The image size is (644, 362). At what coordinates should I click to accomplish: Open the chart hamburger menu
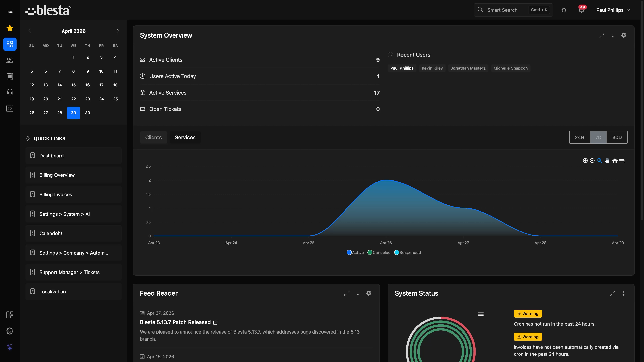click(622, 161)
